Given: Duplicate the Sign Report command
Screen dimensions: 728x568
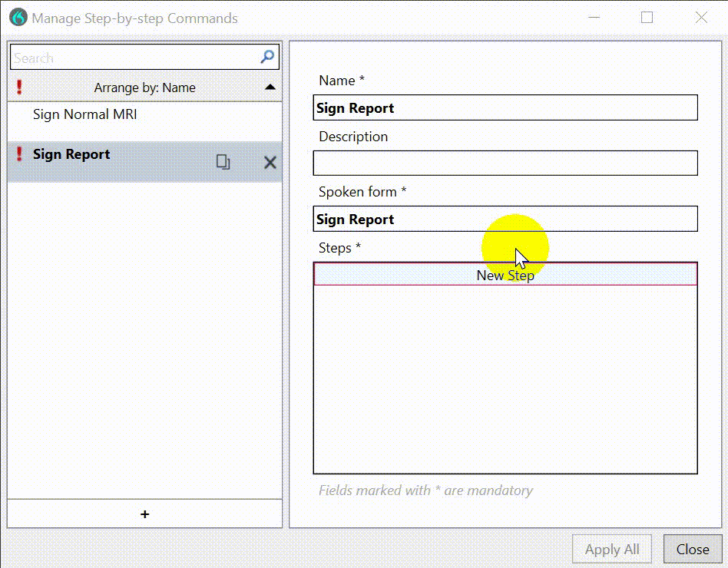Looking at the screenshot, I should click(223, 162).
